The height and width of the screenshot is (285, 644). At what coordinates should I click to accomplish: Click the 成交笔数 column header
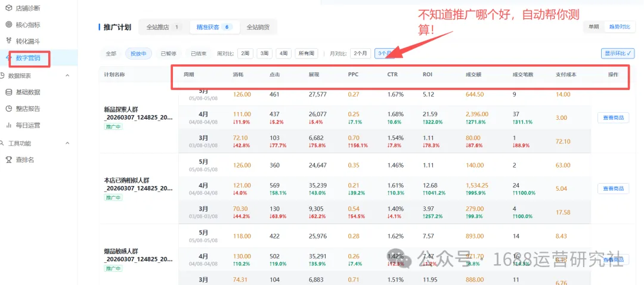[523, 75]
